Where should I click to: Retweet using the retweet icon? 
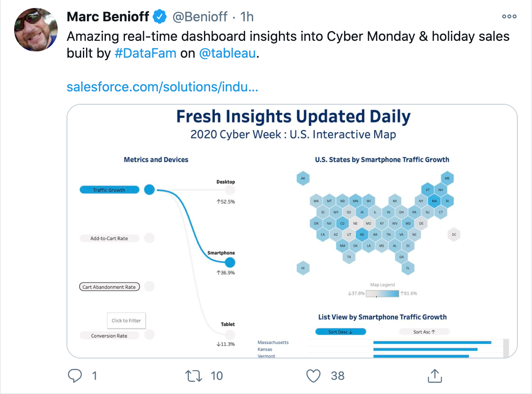point(193,376)
